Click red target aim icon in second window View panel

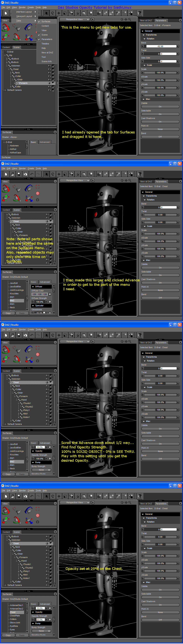coord(38,193)
